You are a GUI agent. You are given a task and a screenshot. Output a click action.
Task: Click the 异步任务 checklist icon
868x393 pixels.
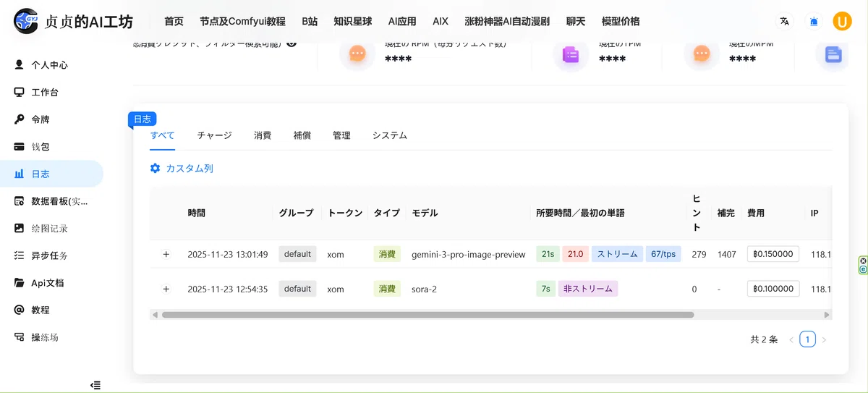pos(20,255)
